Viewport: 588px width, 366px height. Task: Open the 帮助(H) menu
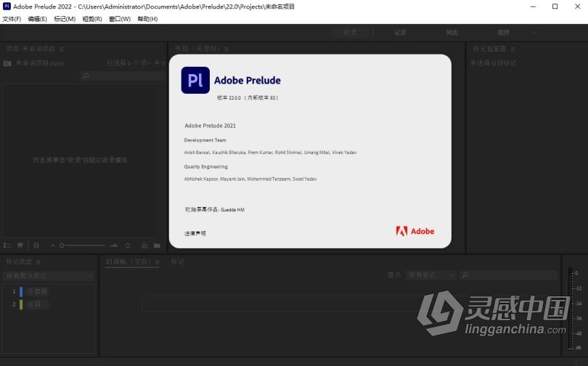coord(148,19)
